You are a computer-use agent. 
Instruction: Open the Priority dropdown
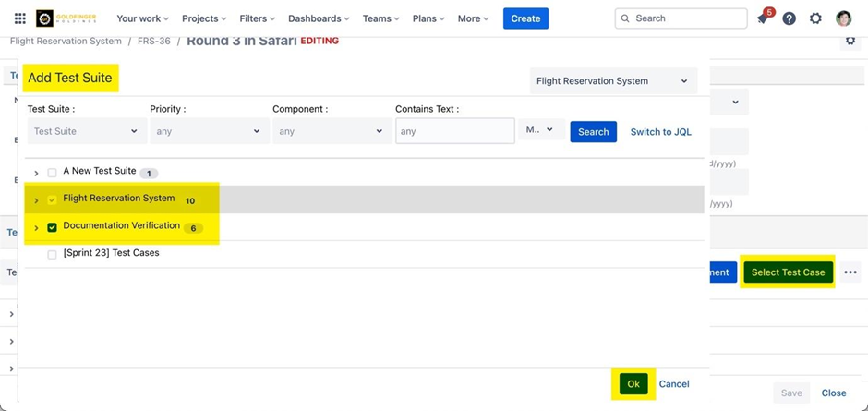pyautogui.click(x=208, y=131)
